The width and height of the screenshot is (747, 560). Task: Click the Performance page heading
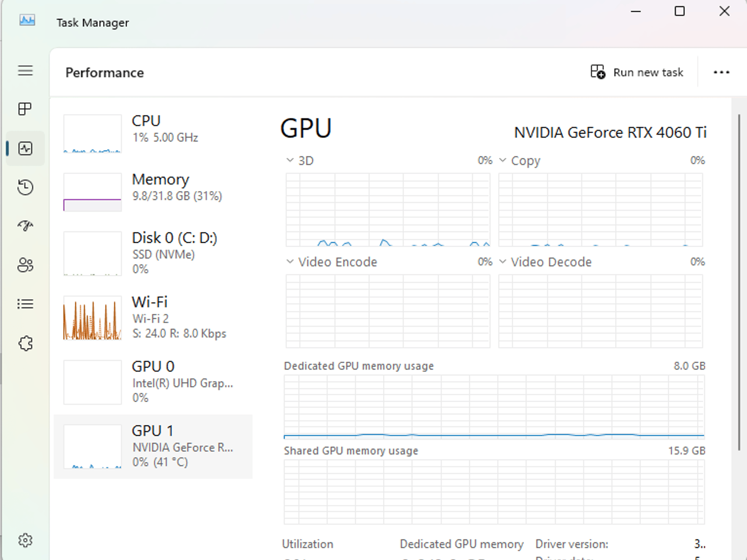(105, 73)
